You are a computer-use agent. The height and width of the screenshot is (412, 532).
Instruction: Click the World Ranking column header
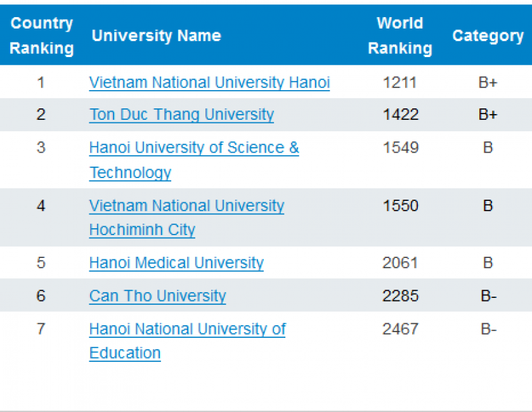coord(400,35)
